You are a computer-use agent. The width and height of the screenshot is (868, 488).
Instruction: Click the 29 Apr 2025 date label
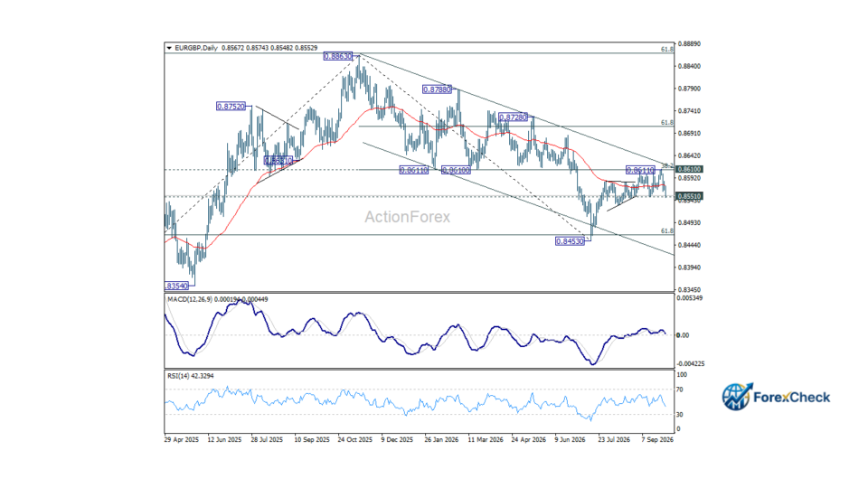tap(182, 440)
